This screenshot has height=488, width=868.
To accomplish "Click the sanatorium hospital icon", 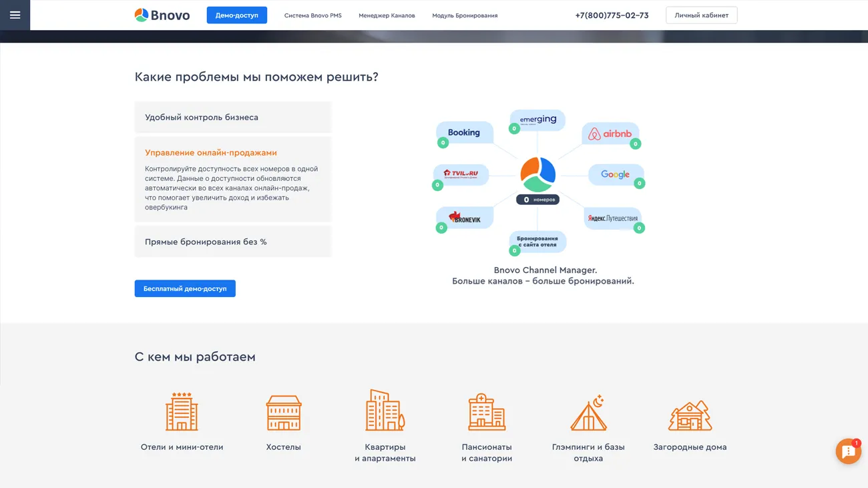I will [487, 411].
